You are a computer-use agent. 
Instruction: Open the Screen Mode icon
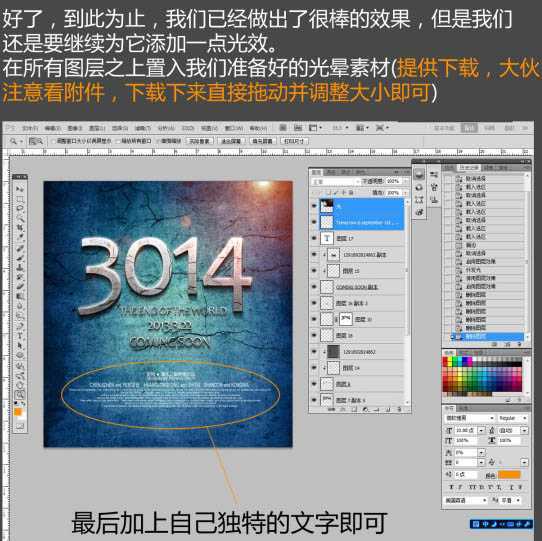pyautogui.click(x=382, y=128)
